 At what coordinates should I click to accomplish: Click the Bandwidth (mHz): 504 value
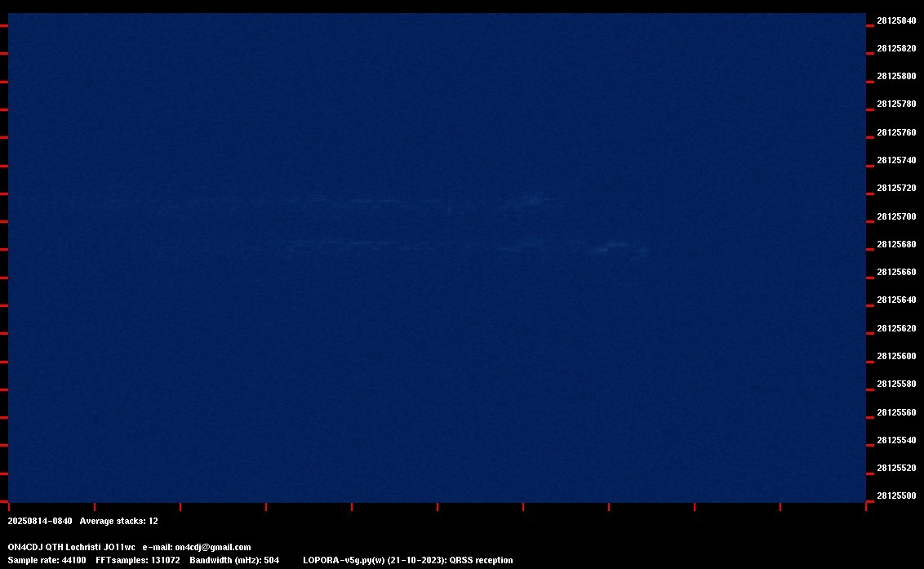[234, 560]
